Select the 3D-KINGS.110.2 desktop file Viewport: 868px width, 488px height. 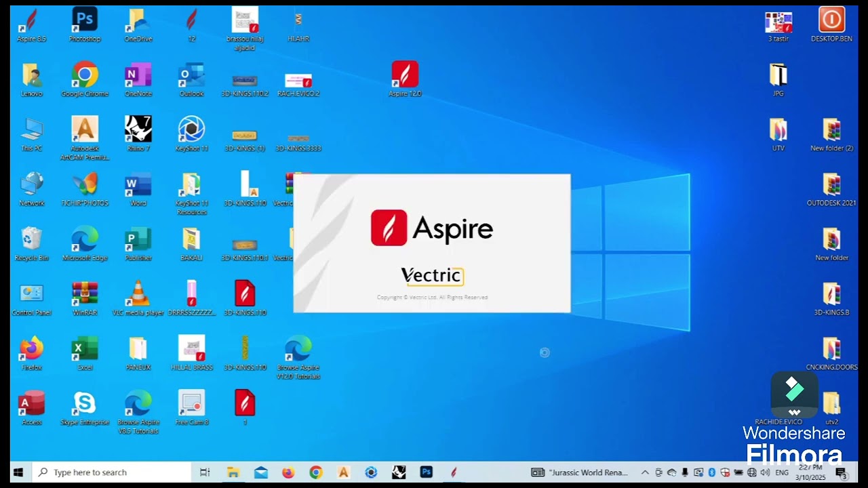click(x=245, y=85)
